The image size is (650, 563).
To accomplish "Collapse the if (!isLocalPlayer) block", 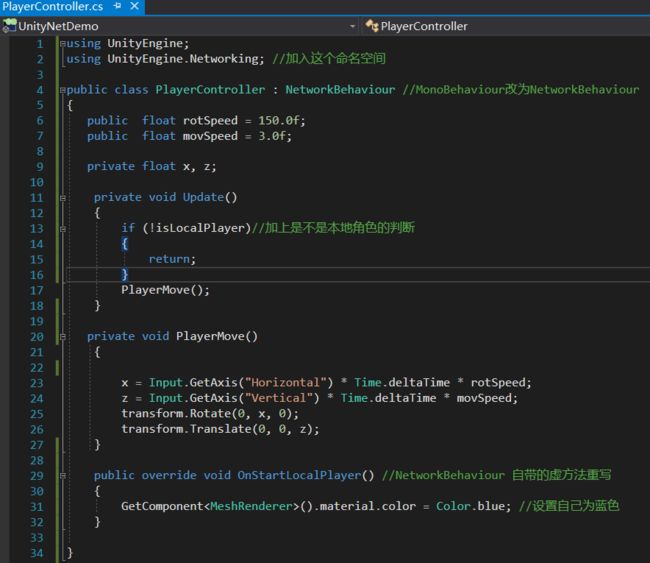I will point(63,228).
